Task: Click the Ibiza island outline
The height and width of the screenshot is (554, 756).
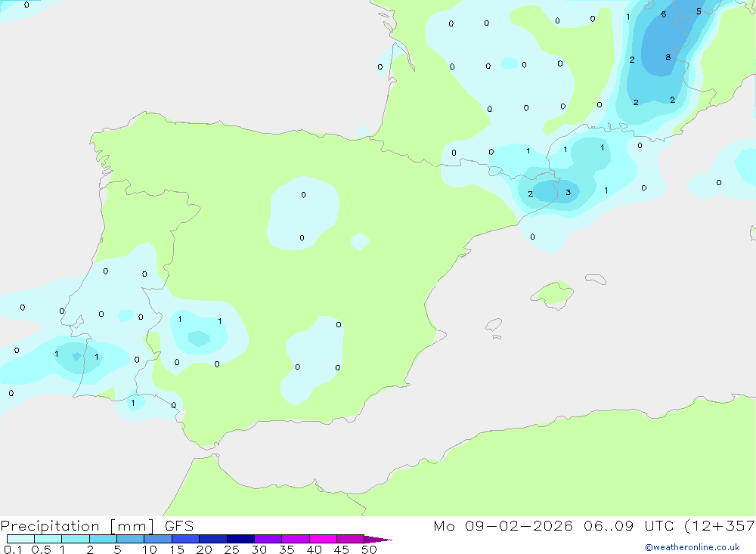Action: pos(494,324)
